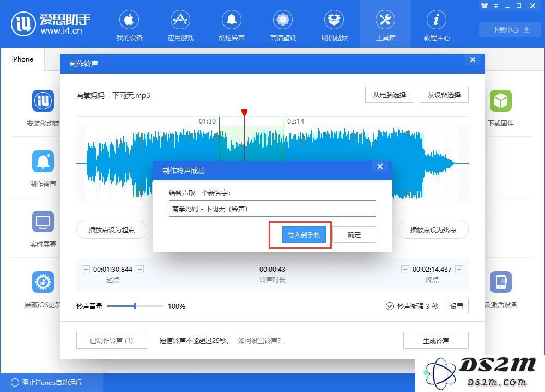The width and height of the screenshot is (545, 392).
Task: Click the 爱思助手 logo
Action: coord(51,23)
